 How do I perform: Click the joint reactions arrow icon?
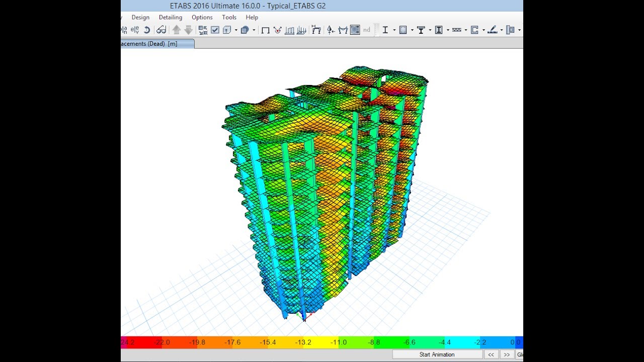pos(331,30)
